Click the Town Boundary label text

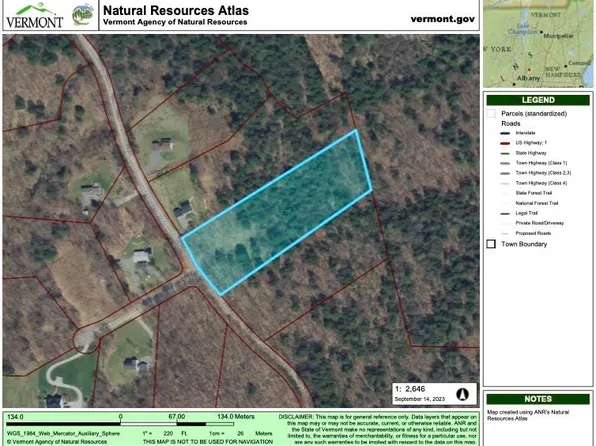click(x=524, y=244)
